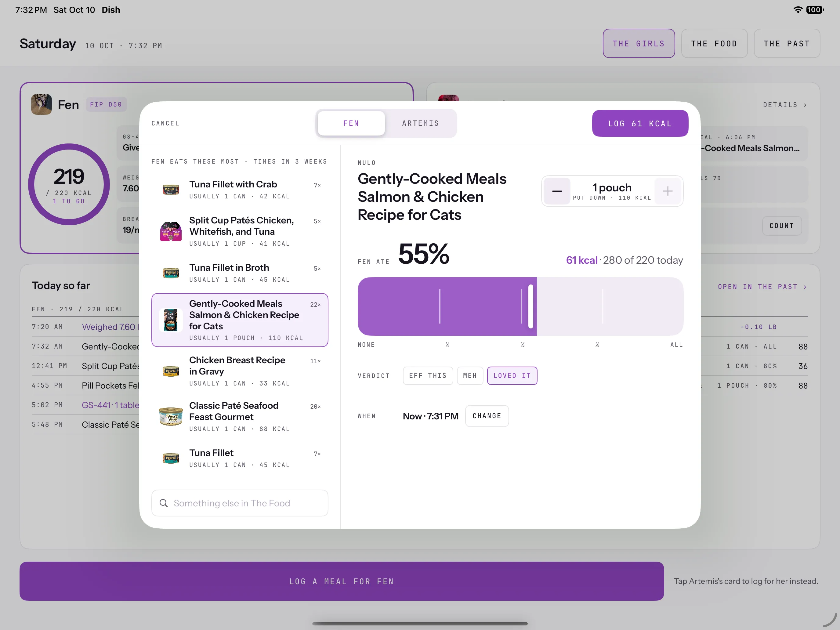This screenshot has height=630, width=840.
Task: Open THE GIRLS tab
Action: point(639,43)
